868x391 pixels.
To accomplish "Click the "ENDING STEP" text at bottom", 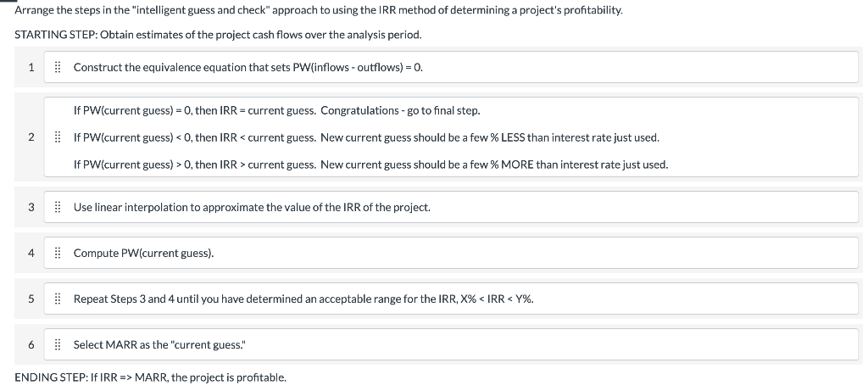I will coord(151,377).
